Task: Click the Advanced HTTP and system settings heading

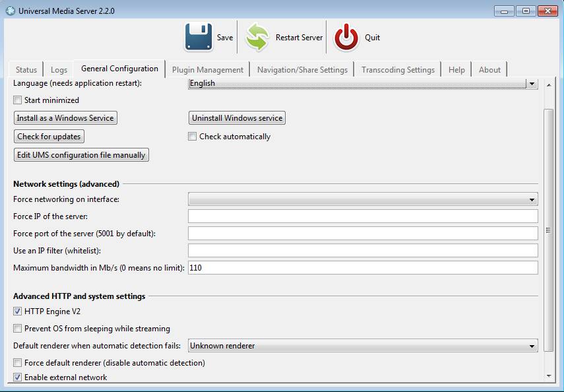Action: point(79,296)
